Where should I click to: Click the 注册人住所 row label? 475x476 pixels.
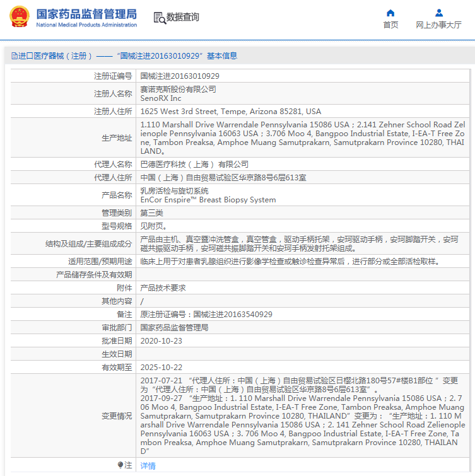pyautogui.click(x=113, y=112)
